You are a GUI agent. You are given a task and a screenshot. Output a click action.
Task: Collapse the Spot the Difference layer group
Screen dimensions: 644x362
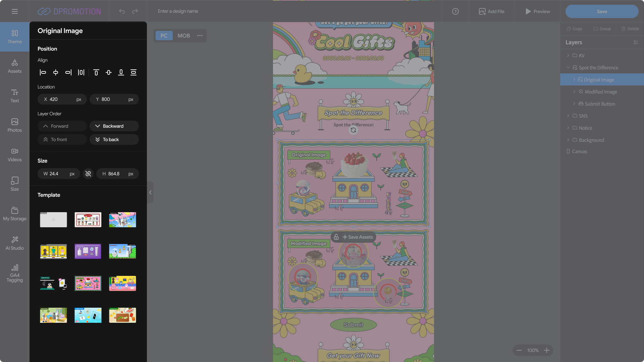coord(568,67)
